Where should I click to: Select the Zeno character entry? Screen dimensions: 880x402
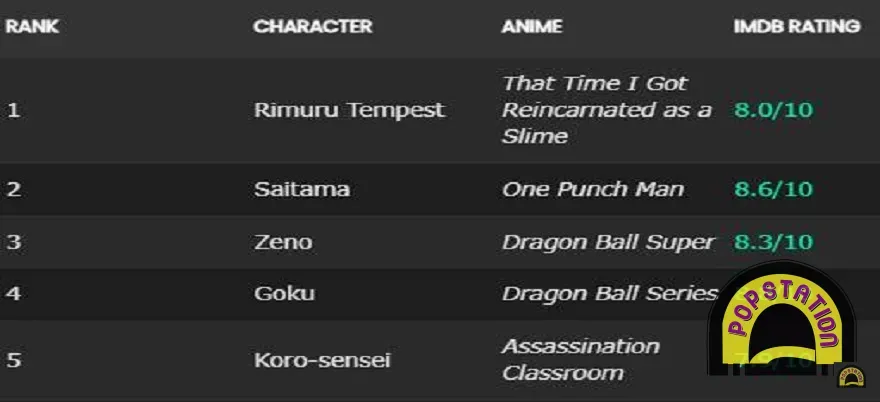(283, 242)
